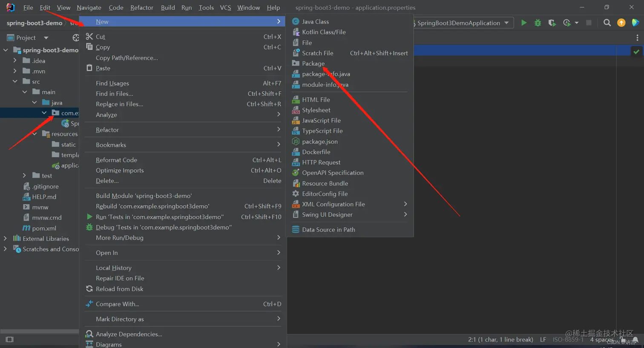The width and height of the screenshot is (644, 348).
Task: Select Resource Bundle entry
Action: click(325, 183)
